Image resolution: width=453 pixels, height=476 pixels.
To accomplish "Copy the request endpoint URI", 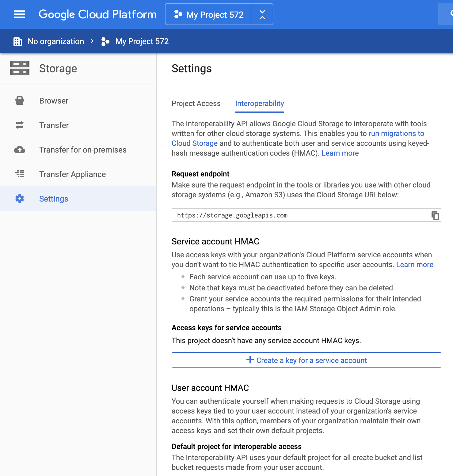I will point(435,215).
